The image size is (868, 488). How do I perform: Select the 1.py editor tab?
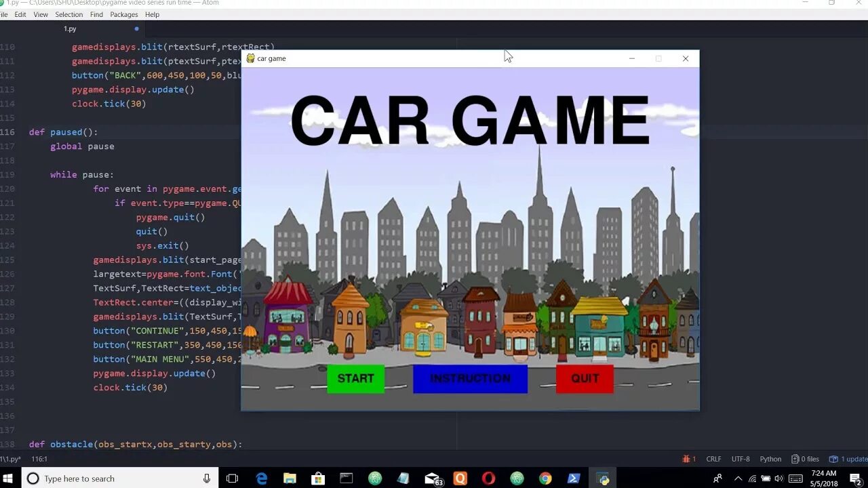(x=70, y=28)
